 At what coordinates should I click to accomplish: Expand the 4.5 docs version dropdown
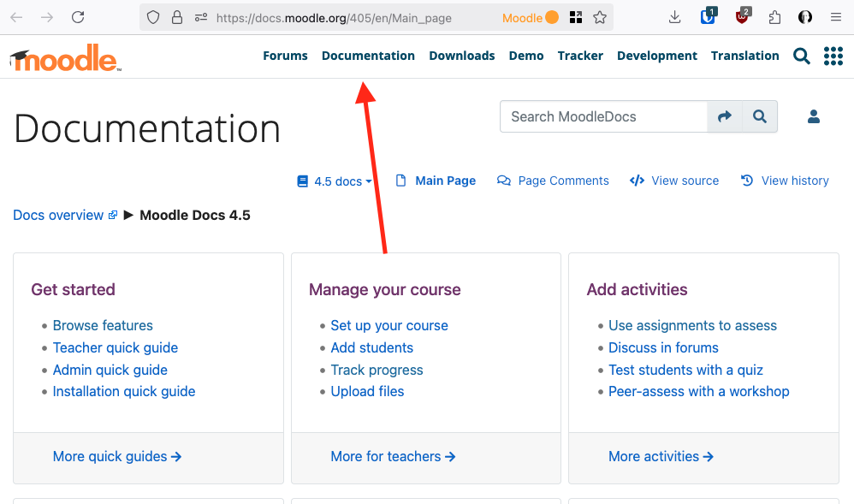tap(335, 181)
